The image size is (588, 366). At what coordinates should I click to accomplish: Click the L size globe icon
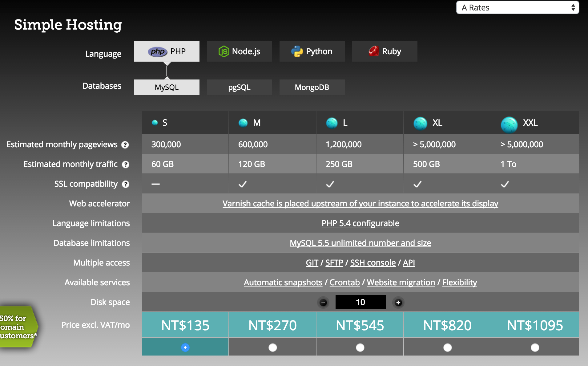coord(332,123)
